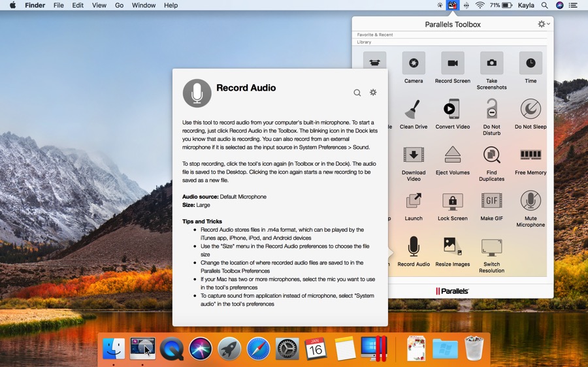Open the Time tool

tap(531, 67)
